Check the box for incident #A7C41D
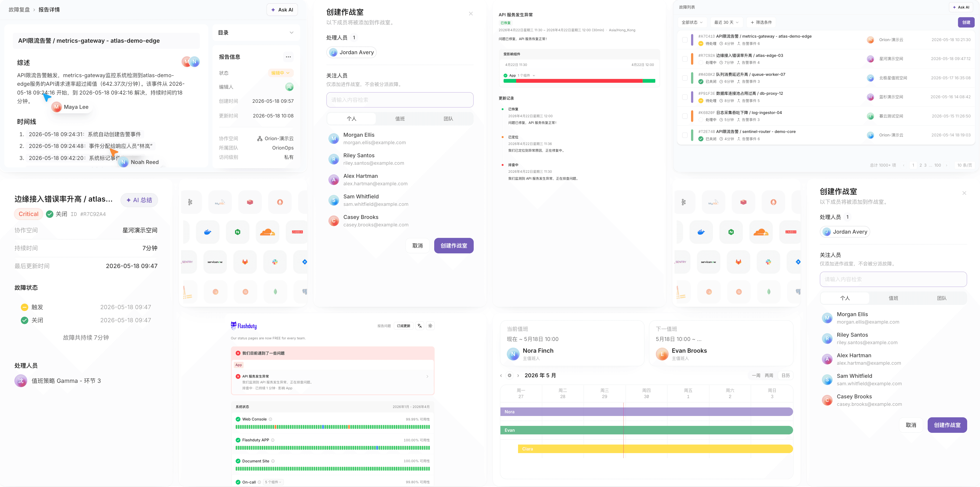 (685, 40)
